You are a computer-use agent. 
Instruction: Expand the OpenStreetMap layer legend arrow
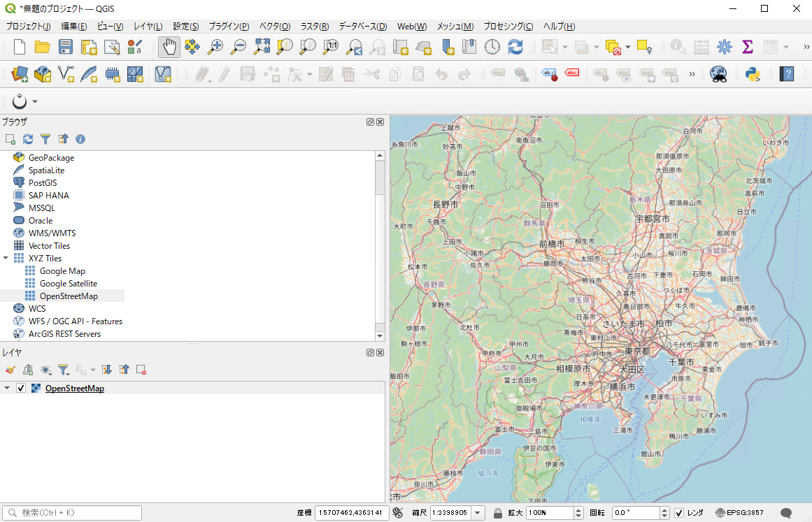tap(7, 388)
